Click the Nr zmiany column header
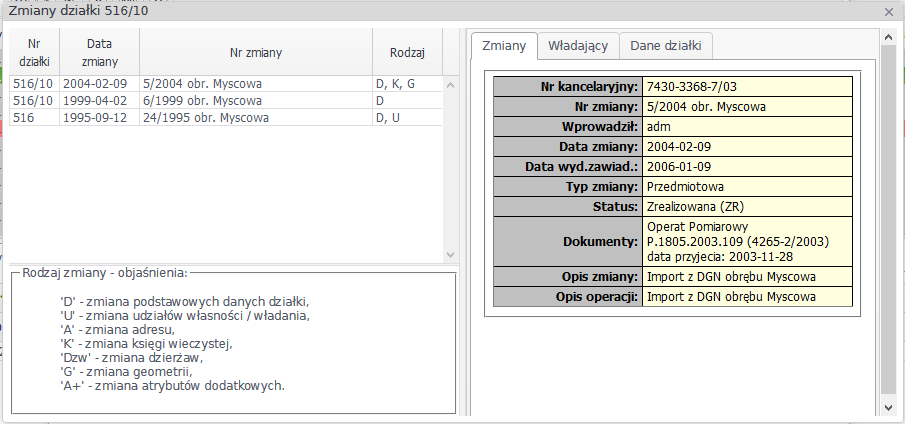 (255, 52)
